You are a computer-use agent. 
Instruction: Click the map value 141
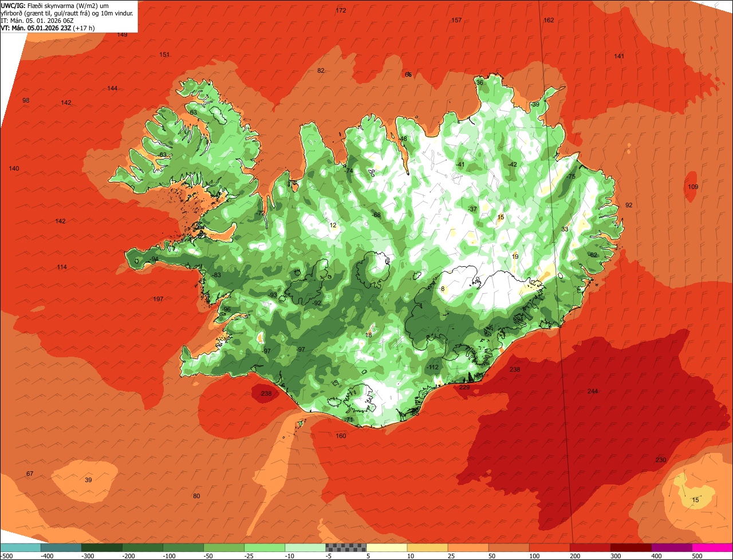click(619, 56)
